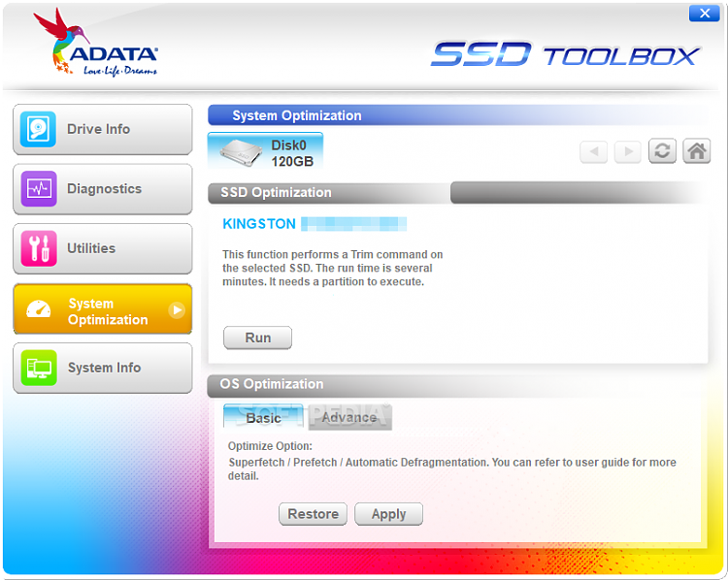Return to the home screen
Screen dimensions: 728x580
click(696, 150)
